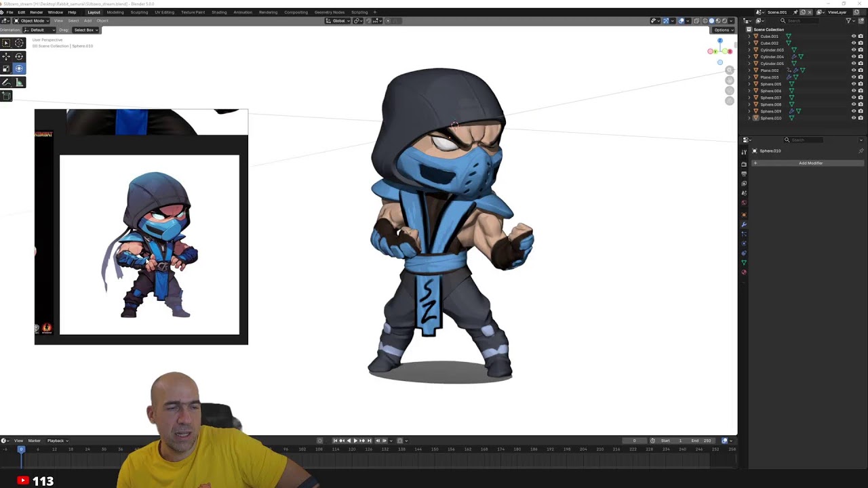Viewport: 868px width, 488px height.
Task: Switch to the UV Editing workspace tab
Action: point(164,12)
